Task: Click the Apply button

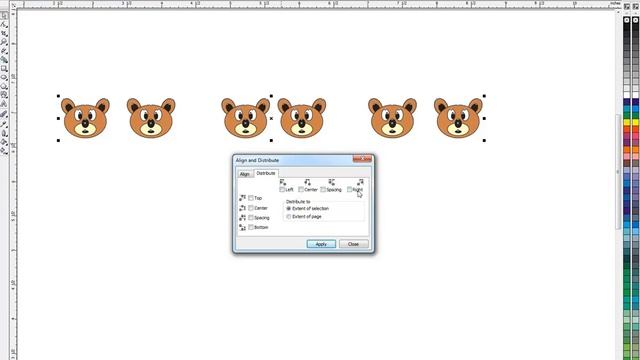Action: [321, 244]
